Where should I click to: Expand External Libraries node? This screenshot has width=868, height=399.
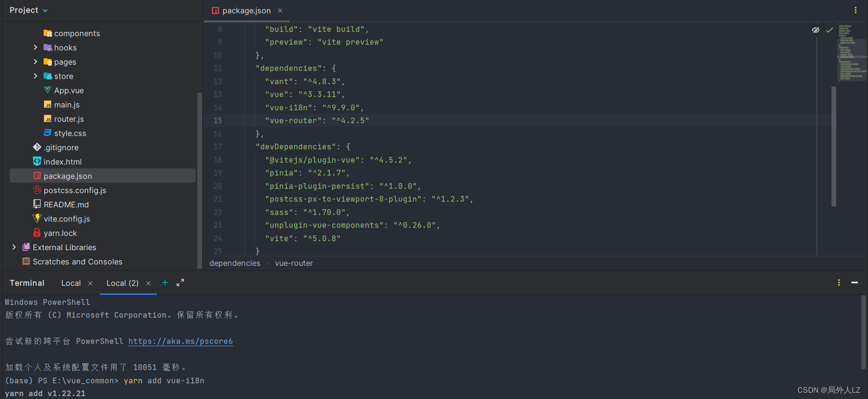[x=14, y=247]
